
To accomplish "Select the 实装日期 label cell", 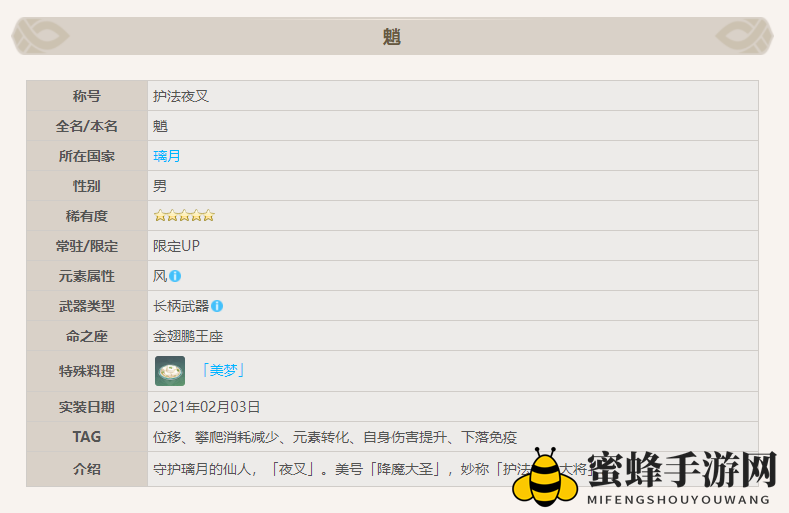I will pyautogui.click(x=87, y=407).
